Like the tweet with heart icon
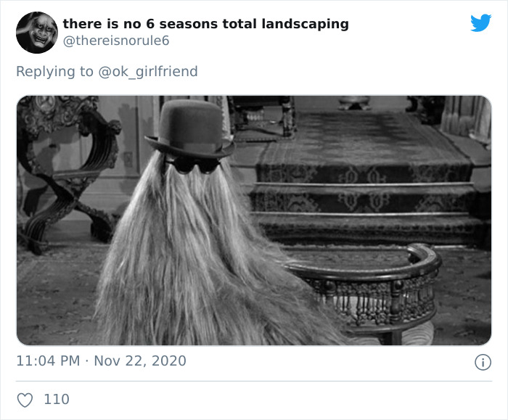508x420 pixels. click(25, 400)
